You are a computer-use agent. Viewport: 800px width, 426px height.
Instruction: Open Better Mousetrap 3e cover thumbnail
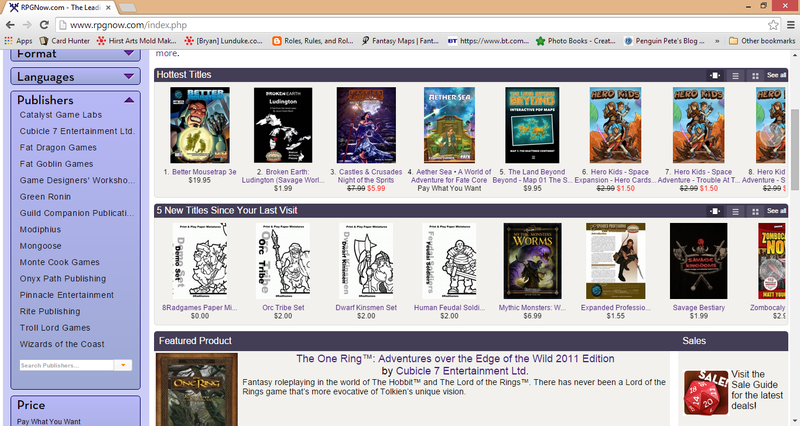[200, 125]
